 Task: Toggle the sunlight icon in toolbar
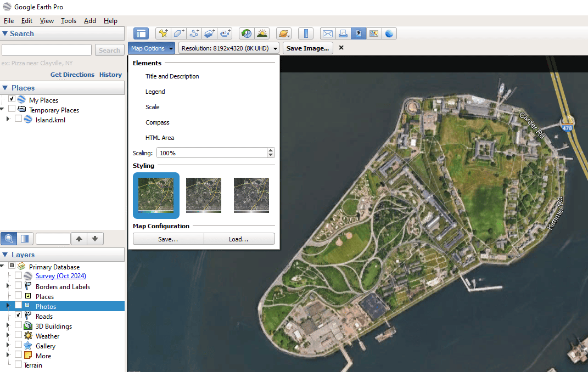(x=262, y=33)
